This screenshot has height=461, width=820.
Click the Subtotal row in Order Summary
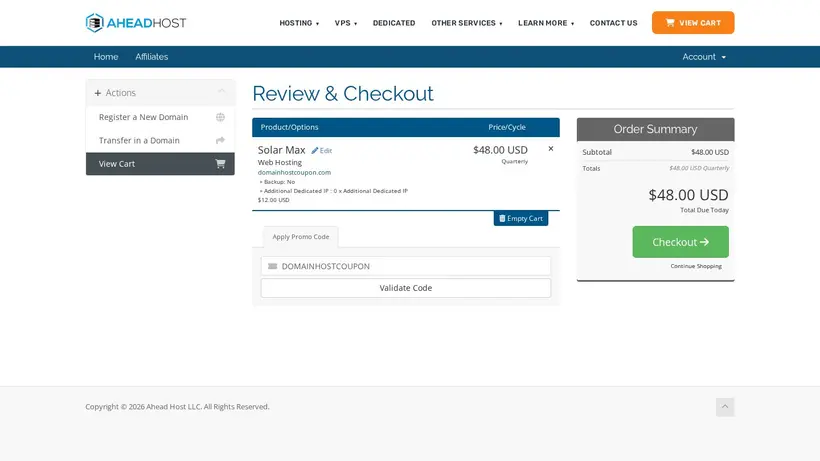655,152
